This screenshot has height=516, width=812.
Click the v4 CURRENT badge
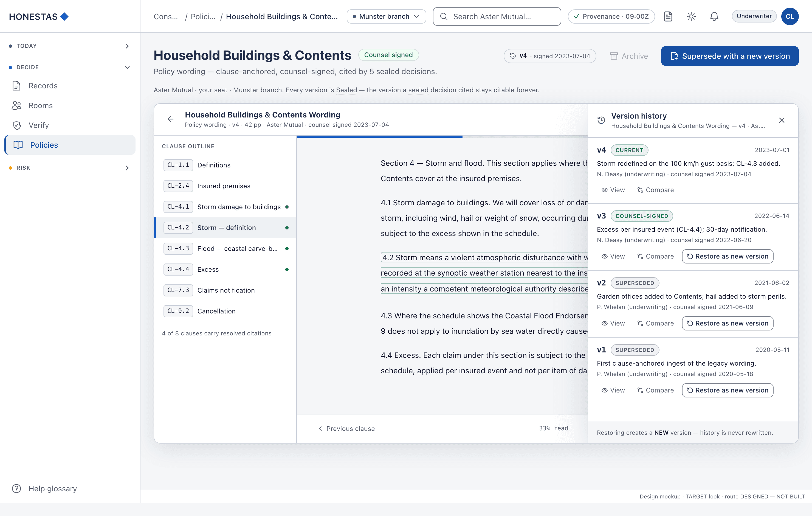629,150
